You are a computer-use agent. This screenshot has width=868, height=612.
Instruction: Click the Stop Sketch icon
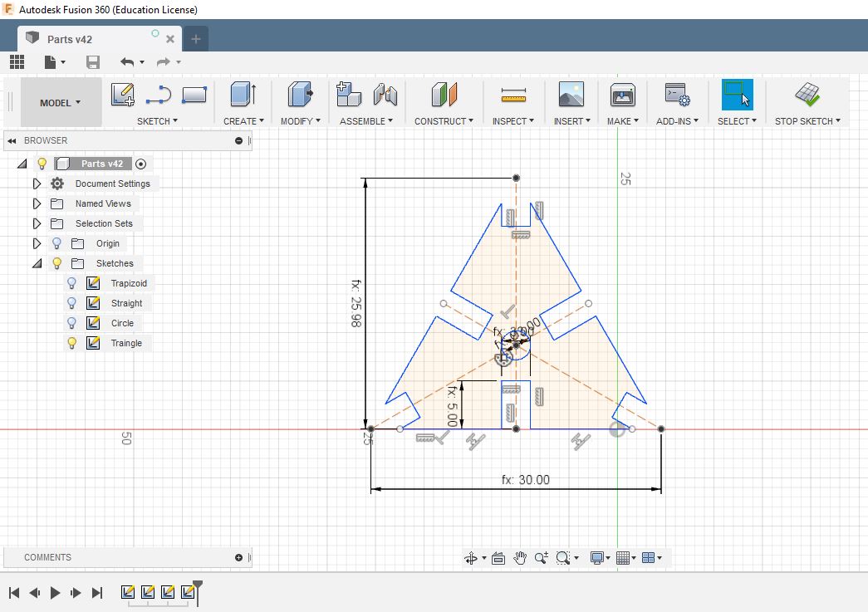[x=807, y=95]
